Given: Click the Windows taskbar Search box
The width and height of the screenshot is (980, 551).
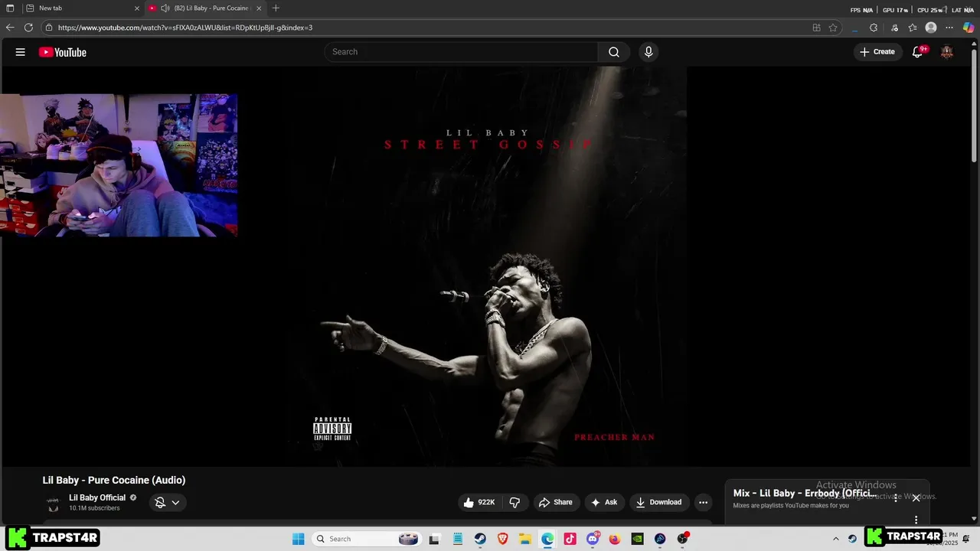Looking at the screenshot, I should (x=367, y=539).
